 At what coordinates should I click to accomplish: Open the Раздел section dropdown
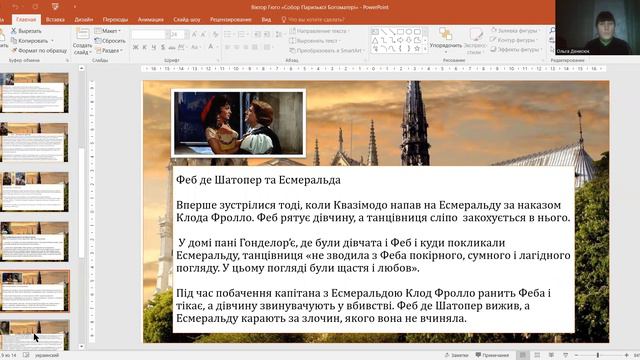click(x=109, y=51)
